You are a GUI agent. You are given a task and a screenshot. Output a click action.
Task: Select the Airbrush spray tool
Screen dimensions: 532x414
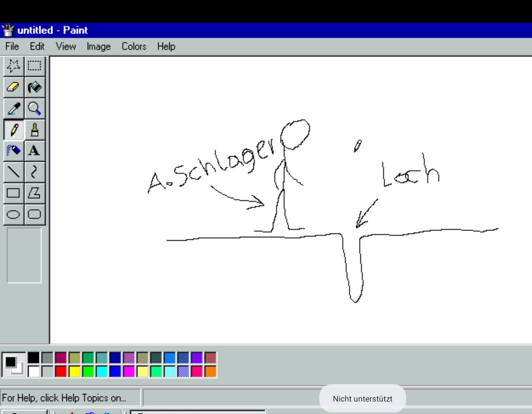click(x=14, y=151)
